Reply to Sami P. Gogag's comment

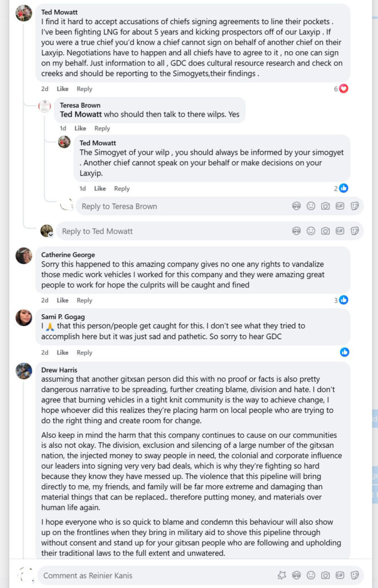(84, 353)
